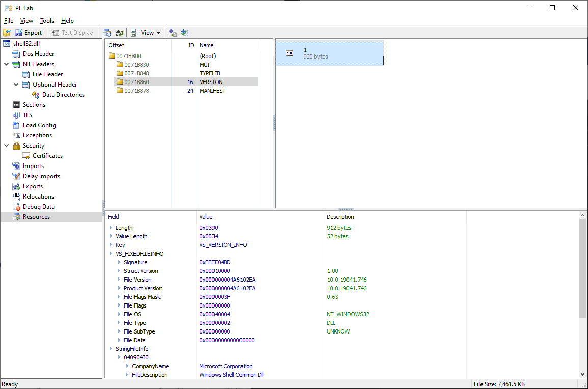Expand the Key field row
This screenshot has height=389, width=588.
point(111,245)
